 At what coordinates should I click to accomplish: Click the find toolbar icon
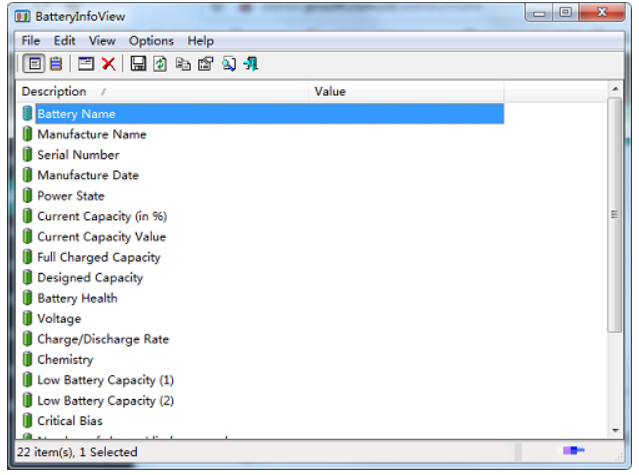(x=229, y=64)
